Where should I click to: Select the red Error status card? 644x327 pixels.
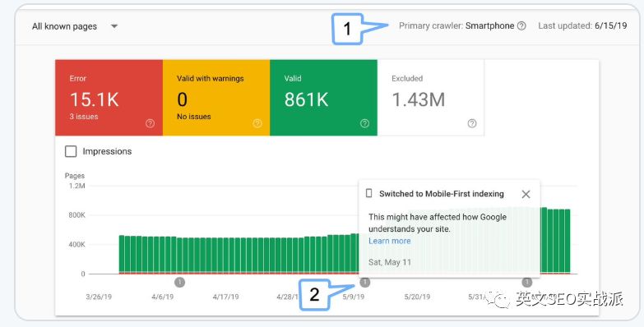coord(109,98)
